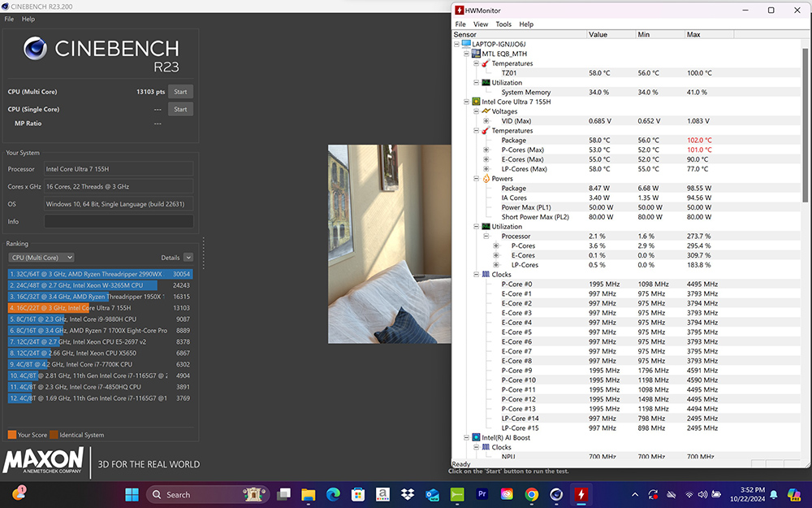Open Help menu in Cinebench
The height and width of the screenshot is (508, 812).
click(28, 20)
